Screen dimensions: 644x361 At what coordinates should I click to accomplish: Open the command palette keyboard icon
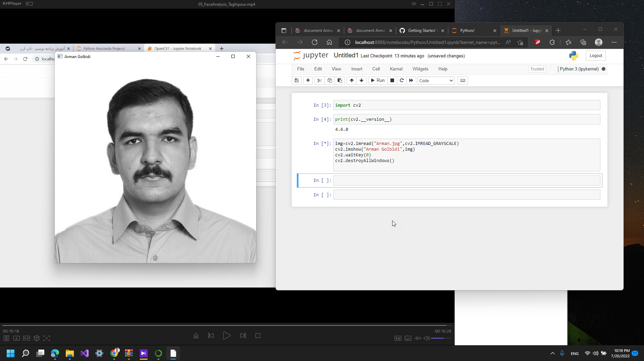pos(462,81)
